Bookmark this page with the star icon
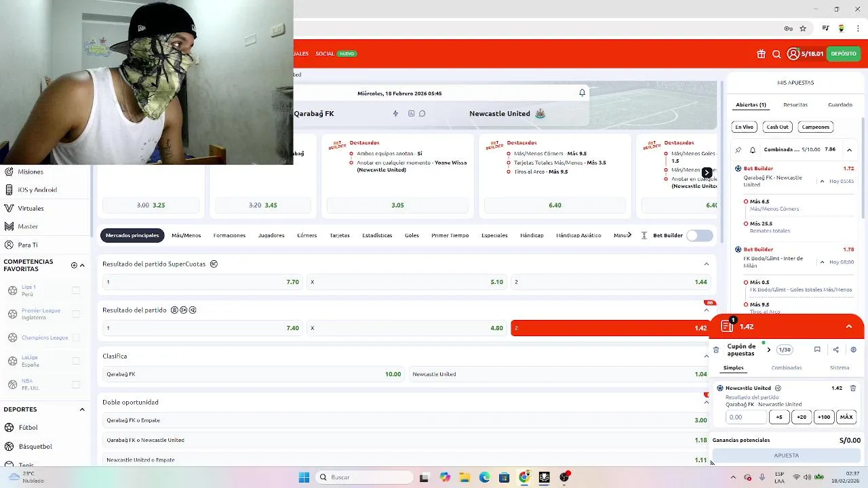The image size is (868, 488). pos(803,28)
